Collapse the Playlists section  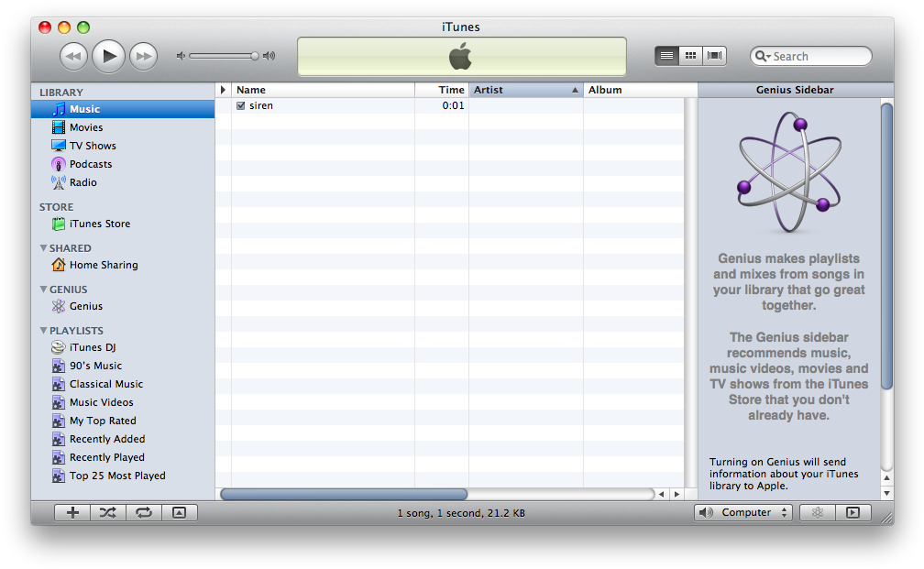(43, 331)
